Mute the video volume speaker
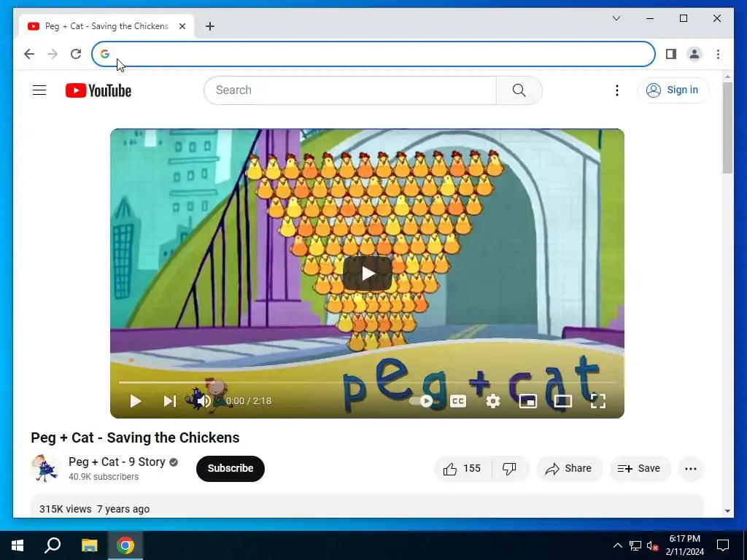Image resolution: width=747 pixels, height=560 pixels. [204, 401]
